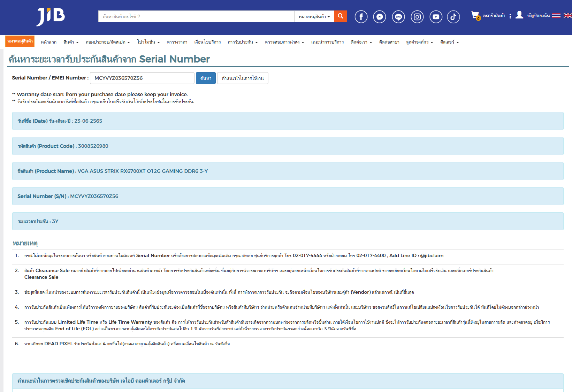Screen dimensions: 572x392
Task: Click the user account person icon
Action: click(519, 15)
